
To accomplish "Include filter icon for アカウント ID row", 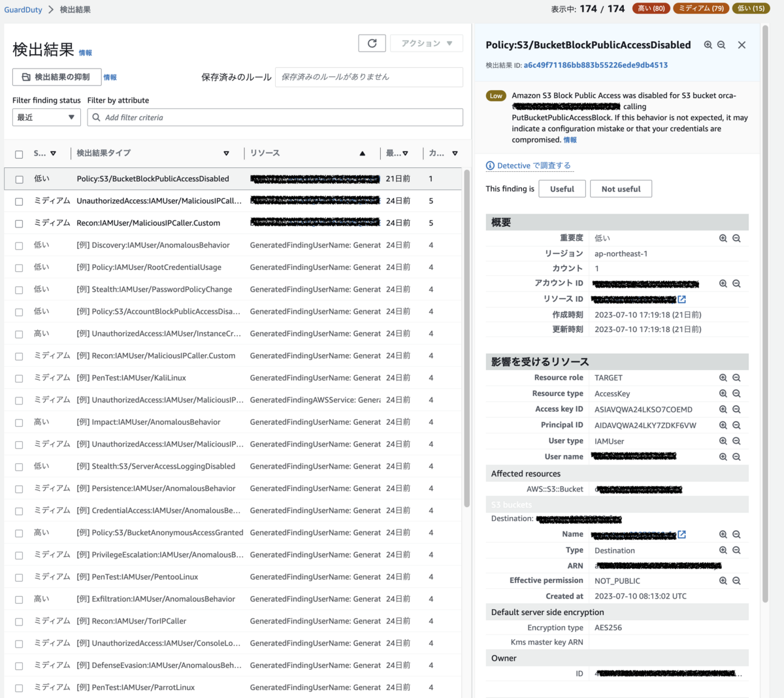I will (723, 284).
